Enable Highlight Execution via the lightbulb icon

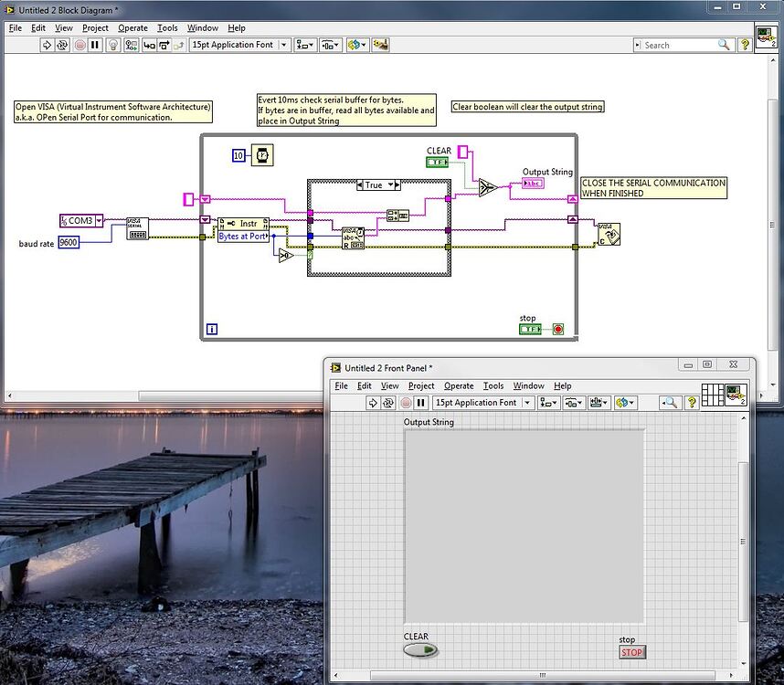click(x=112, y=44)
